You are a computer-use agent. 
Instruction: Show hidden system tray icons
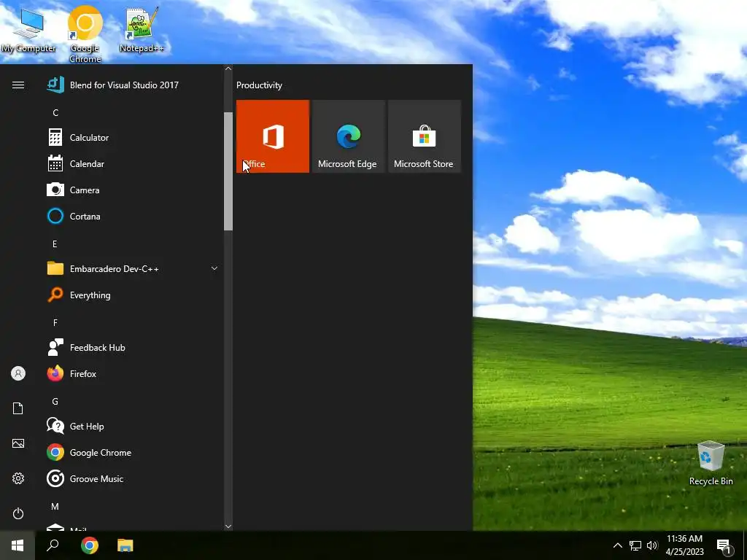click(x=617, y=545)
